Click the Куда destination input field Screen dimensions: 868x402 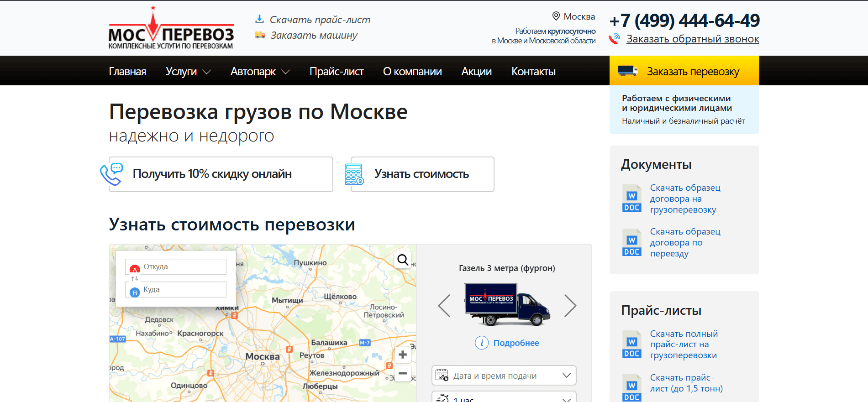183,290
